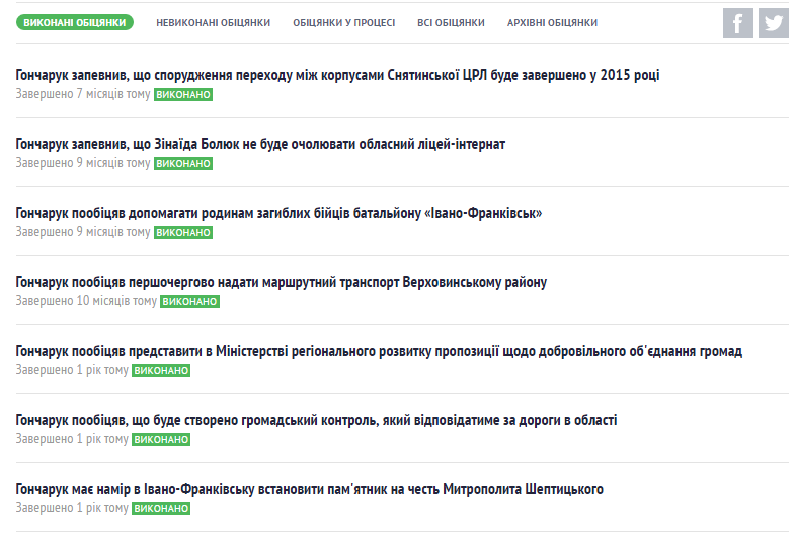This screenshot has width=795, height=537.
Task: Click Виконано badge under Шептицького monument promise
Action: pos(161,509)
